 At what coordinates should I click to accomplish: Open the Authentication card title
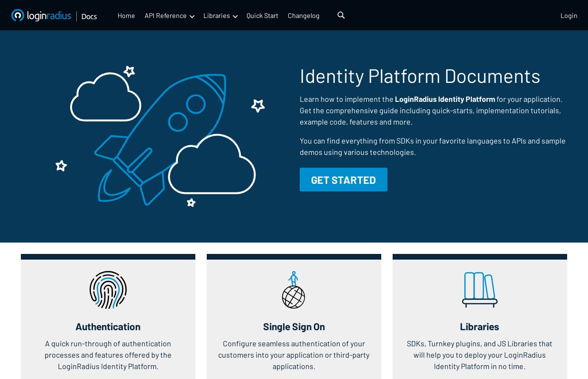point(108,326)
